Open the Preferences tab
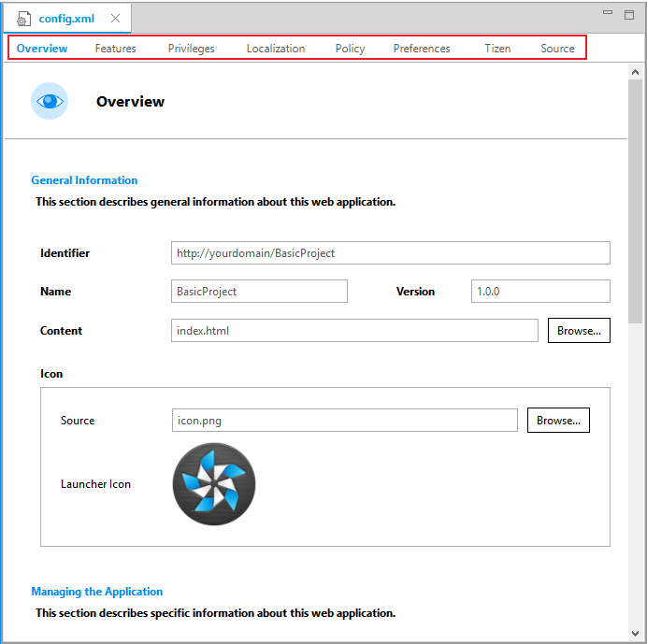The width and height of the screenshot is (647, 644). 422,49
